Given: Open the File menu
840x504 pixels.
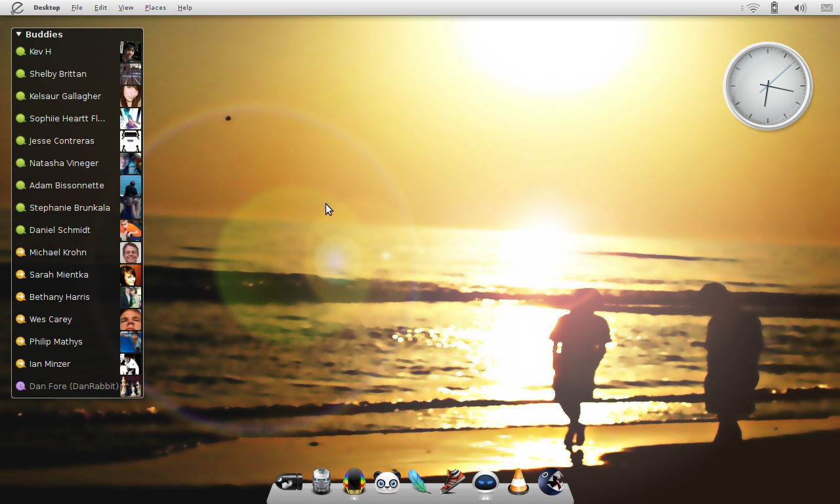Looking at the screenshot, I should tap(77, 8).
